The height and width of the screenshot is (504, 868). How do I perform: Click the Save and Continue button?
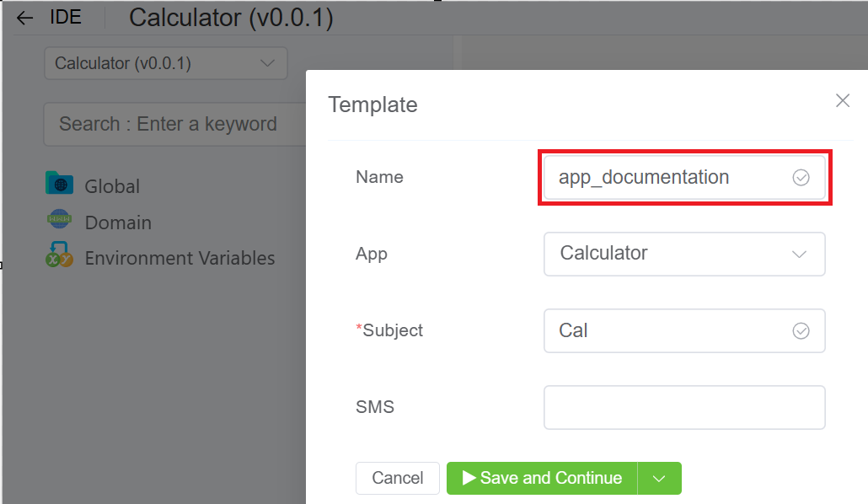point(542,479)
